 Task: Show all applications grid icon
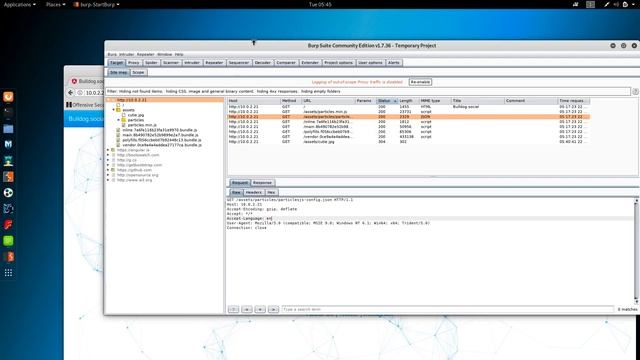coord(8,273)
